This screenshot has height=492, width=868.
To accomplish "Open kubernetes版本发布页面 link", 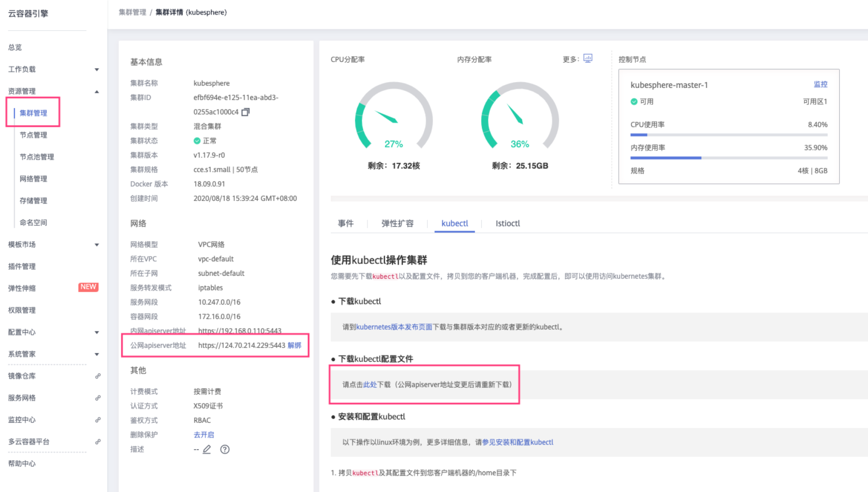I will (394, 327).
